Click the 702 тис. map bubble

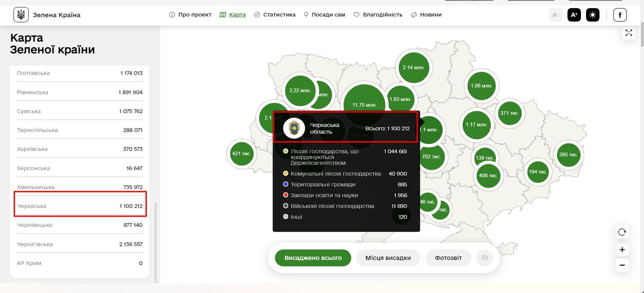pyautogui.click(x=431, y=156)
